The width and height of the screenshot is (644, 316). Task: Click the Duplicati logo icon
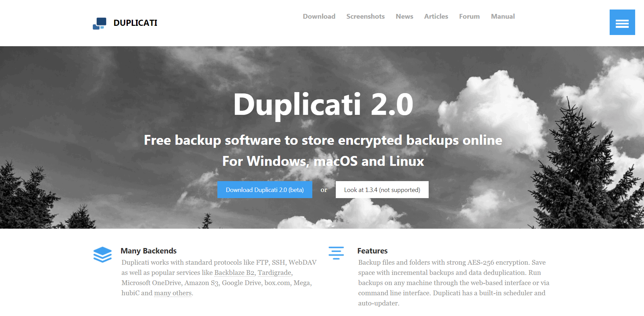pyautogui.click(x=100, y=23)
